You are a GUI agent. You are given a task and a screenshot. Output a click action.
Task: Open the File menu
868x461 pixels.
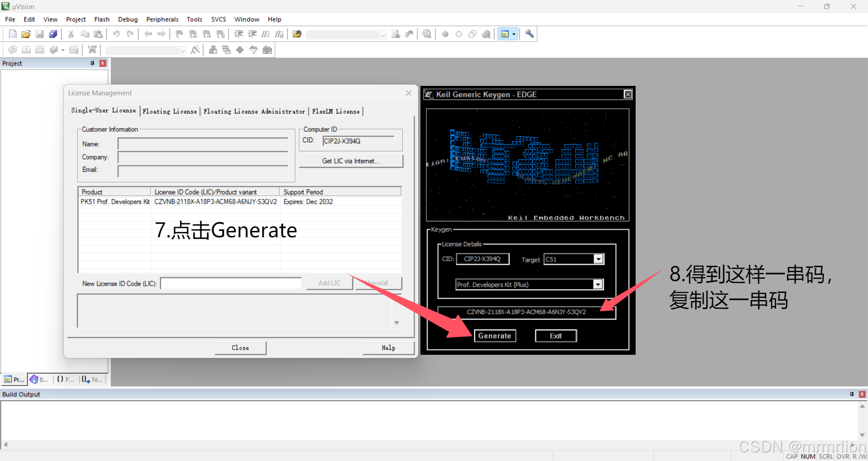tap(10, 19)
